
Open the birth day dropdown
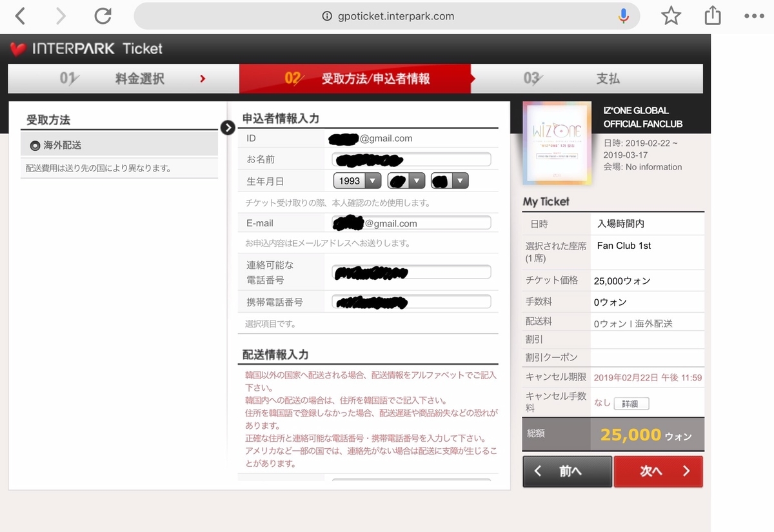pyautogui.click(x=450, y=181)
